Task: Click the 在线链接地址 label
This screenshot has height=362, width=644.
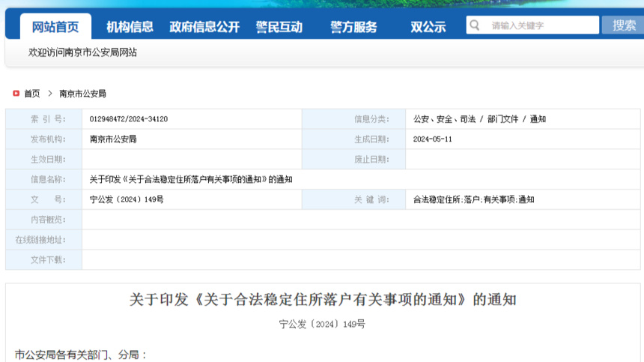Action: 40,240
